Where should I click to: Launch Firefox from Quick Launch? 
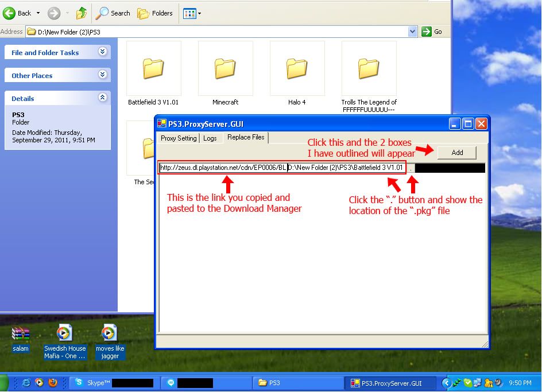53,383
